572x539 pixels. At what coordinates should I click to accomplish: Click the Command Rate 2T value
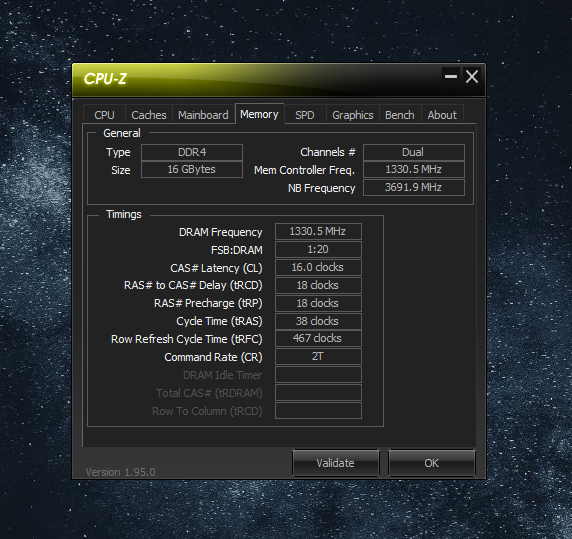tap(318, 356)
